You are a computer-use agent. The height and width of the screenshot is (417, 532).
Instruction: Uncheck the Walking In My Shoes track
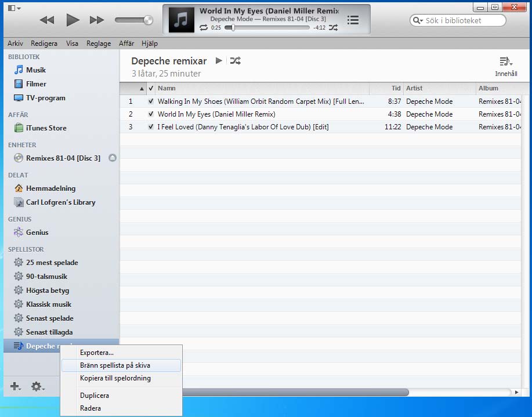point(151,101)
